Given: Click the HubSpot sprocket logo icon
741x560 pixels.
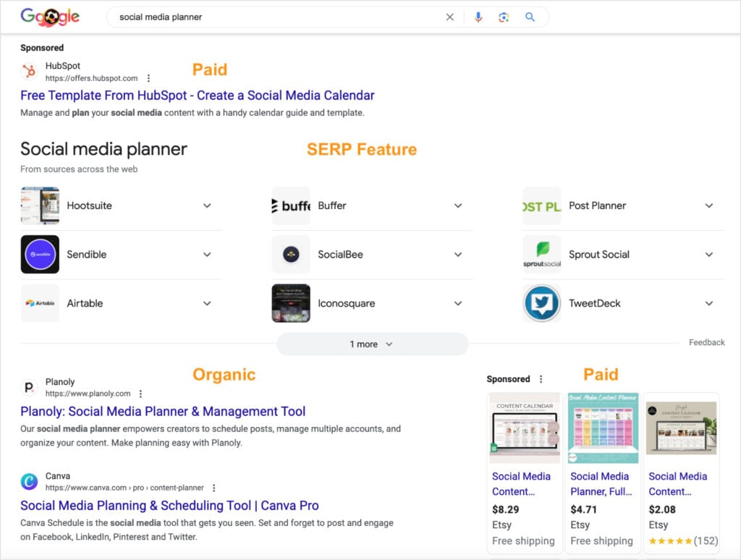Looking at the screenshot, I should click(28, 72).
